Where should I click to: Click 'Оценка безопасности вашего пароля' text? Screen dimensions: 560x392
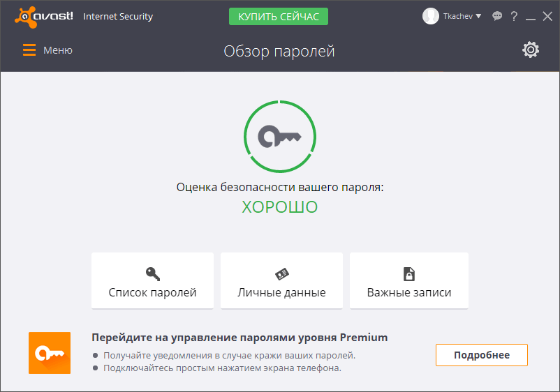tap(280, 187)
